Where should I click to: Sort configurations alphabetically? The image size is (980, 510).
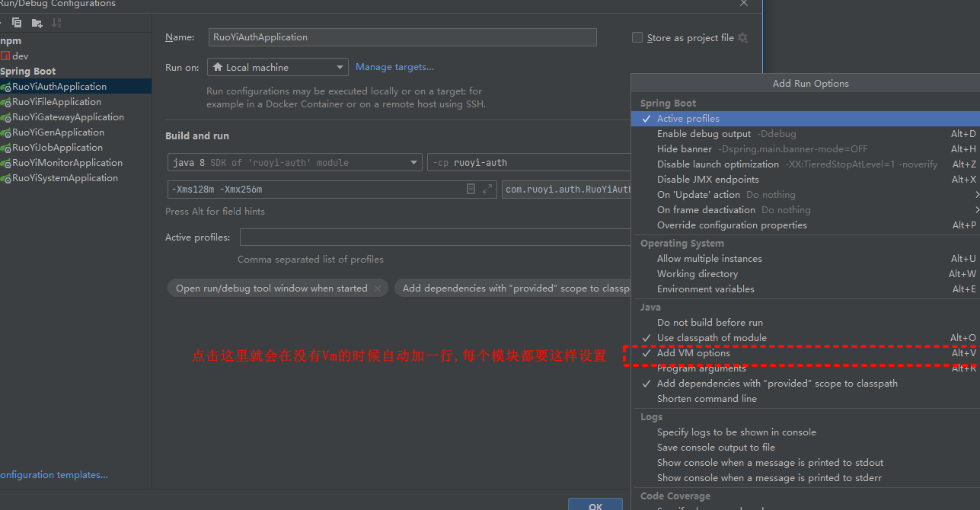pos(56,23)
